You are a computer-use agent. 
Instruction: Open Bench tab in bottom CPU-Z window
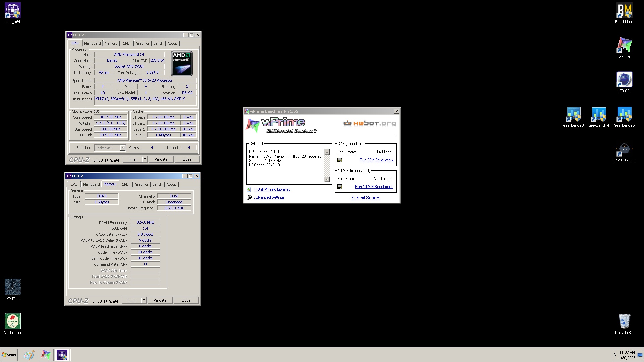157,184
